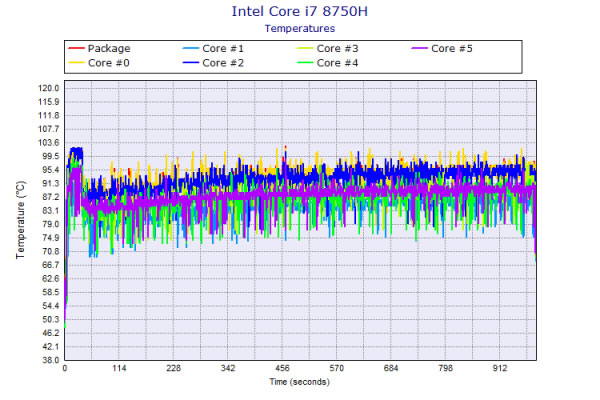Click the 54.4 y-axis value
This screenshot has height=400, width=600.
51,306
